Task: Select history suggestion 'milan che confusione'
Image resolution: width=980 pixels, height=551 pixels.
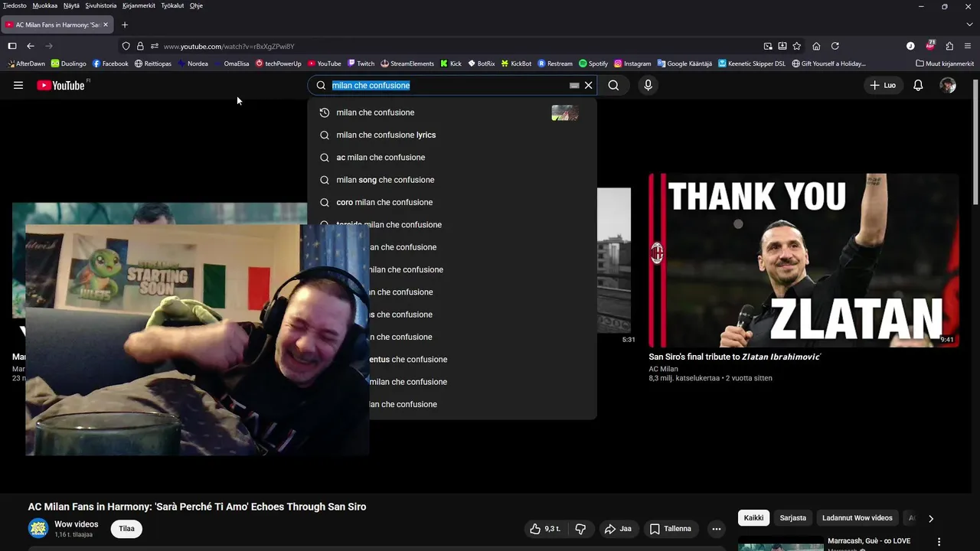Action: click(x=452, y=112)
